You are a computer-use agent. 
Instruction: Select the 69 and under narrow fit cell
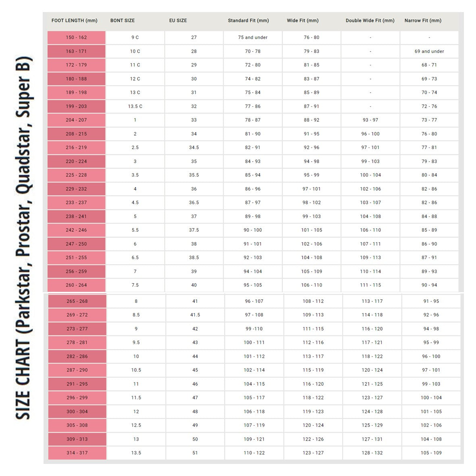tap(429, 51)
